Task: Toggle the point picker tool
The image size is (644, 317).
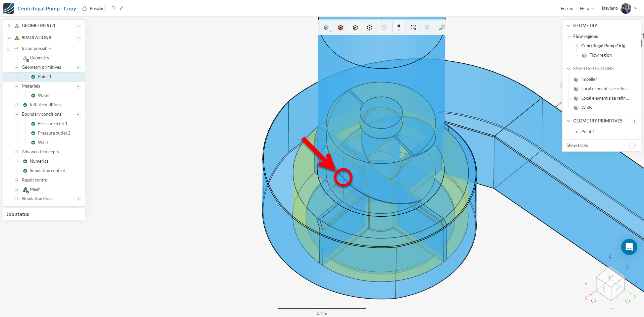Action: (x=399, y=28)
